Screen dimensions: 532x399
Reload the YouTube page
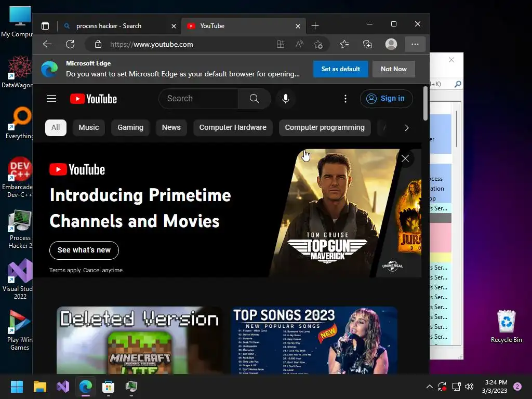(x=70, y=44)
